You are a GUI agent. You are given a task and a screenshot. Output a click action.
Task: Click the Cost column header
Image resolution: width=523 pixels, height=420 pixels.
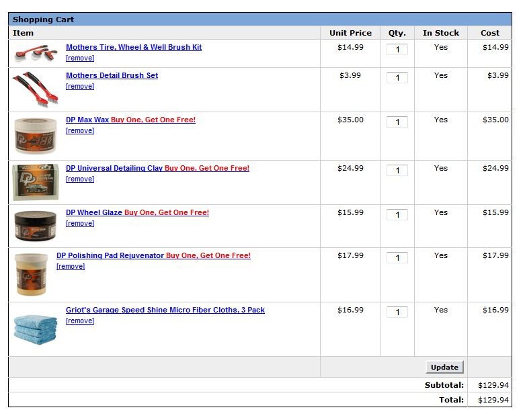[x=490, y=33]
